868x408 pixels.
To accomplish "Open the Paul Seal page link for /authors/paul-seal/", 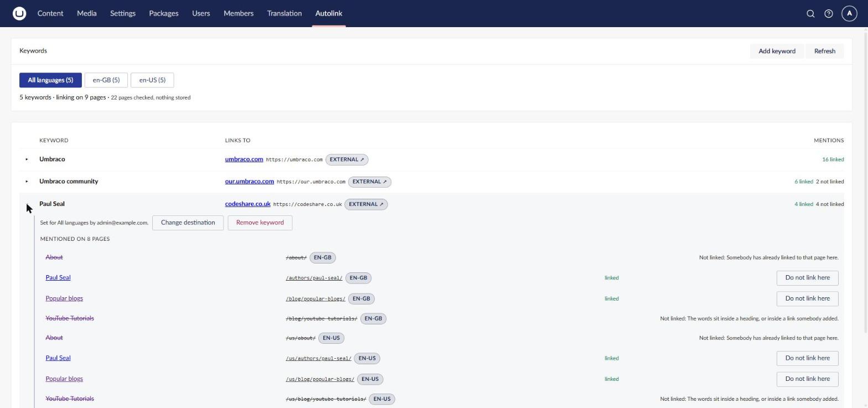I will tap(58, 278).
